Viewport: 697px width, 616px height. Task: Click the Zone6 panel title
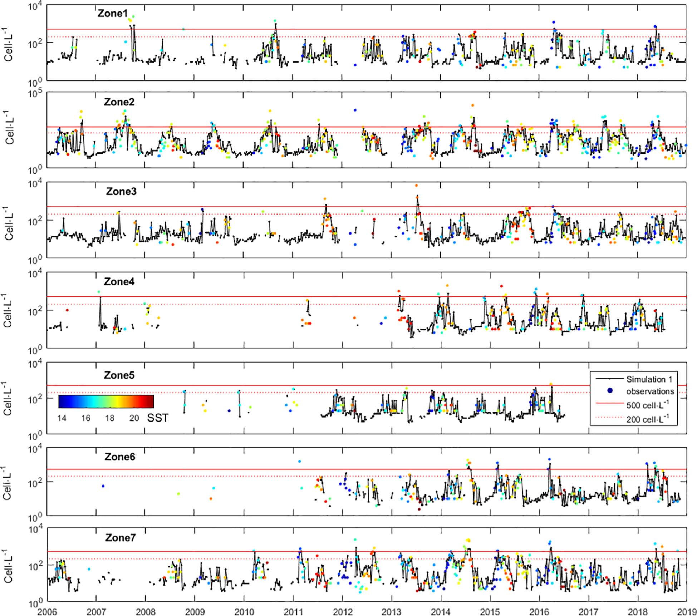[x=120, y=457]
